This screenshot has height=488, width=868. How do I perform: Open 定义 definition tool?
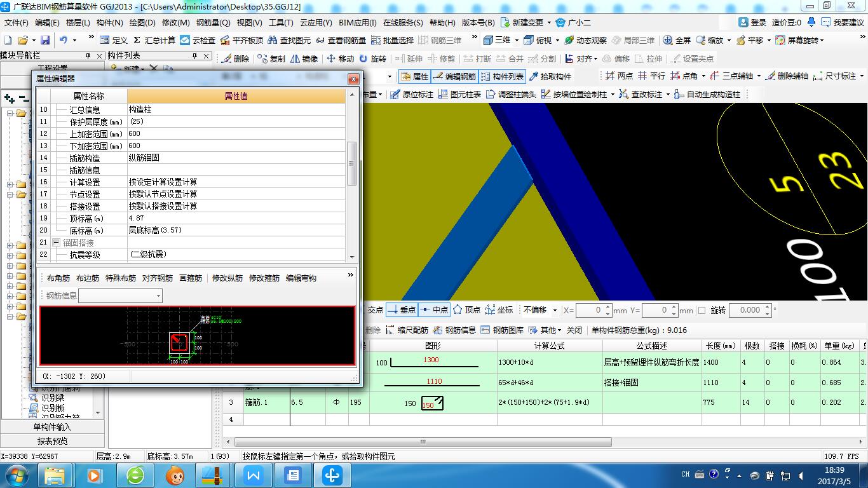pos(114,40)
